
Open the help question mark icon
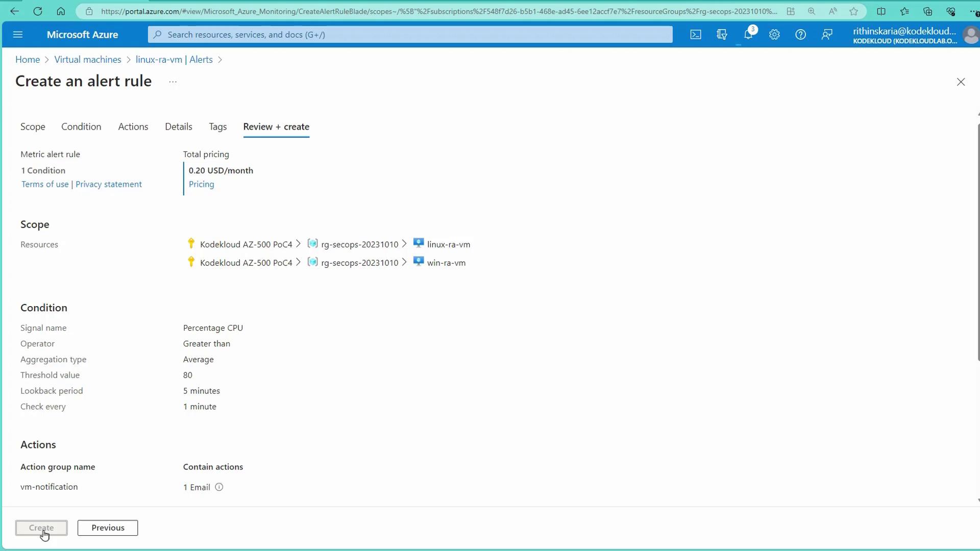(800, 35)
